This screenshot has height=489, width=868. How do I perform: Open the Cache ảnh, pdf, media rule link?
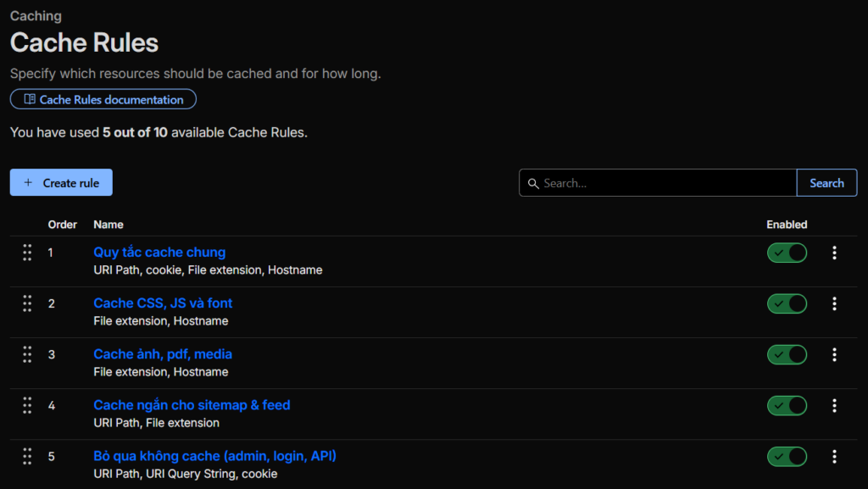point(163,353)
